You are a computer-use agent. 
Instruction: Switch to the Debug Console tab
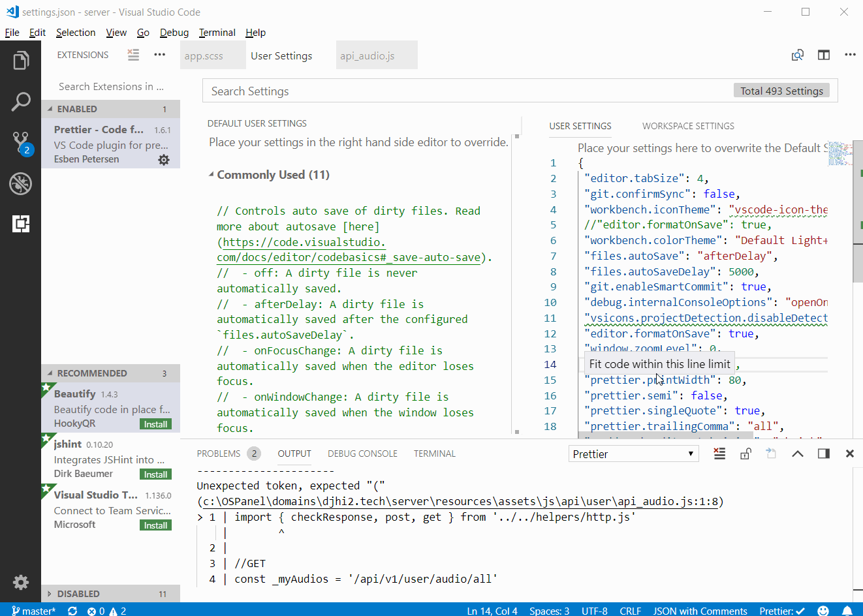362,454
